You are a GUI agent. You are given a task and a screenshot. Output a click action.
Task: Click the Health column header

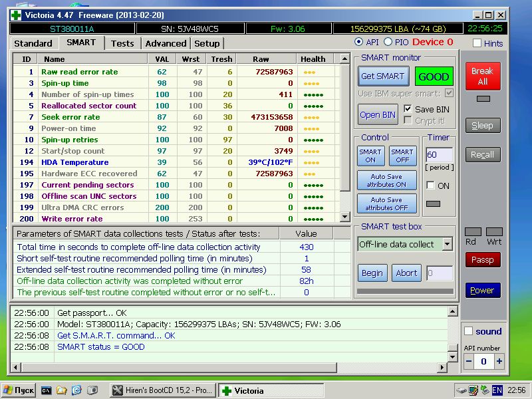click(315, 59)
